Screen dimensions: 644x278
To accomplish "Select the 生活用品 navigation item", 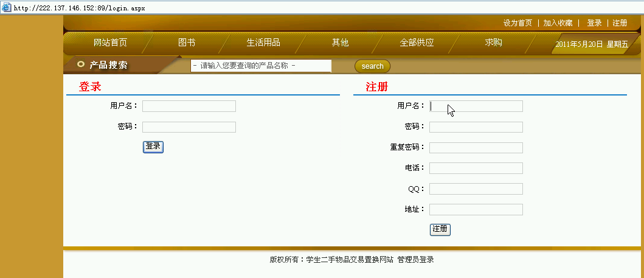I will point(263,43).
